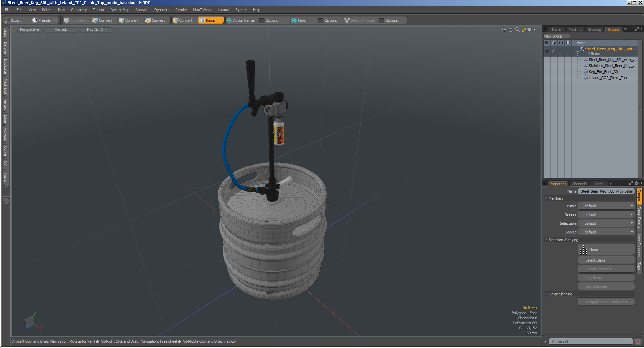Image resolution: width=644 pixels, height=348 pixels.
Task: Collapse the Members section
Action: pos(546,198)
